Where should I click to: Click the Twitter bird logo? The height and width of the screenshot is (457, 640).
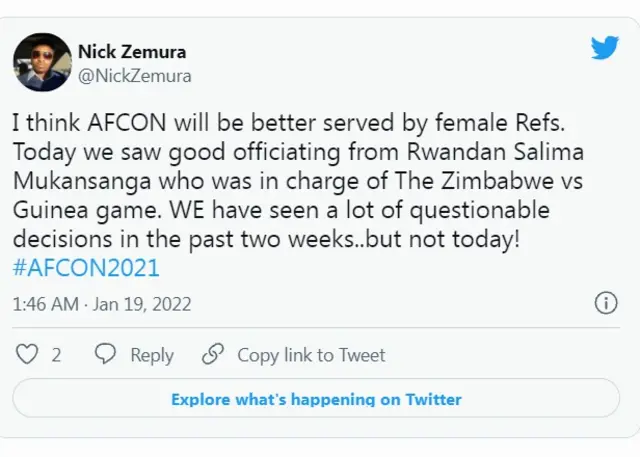[x=604, y=48]
